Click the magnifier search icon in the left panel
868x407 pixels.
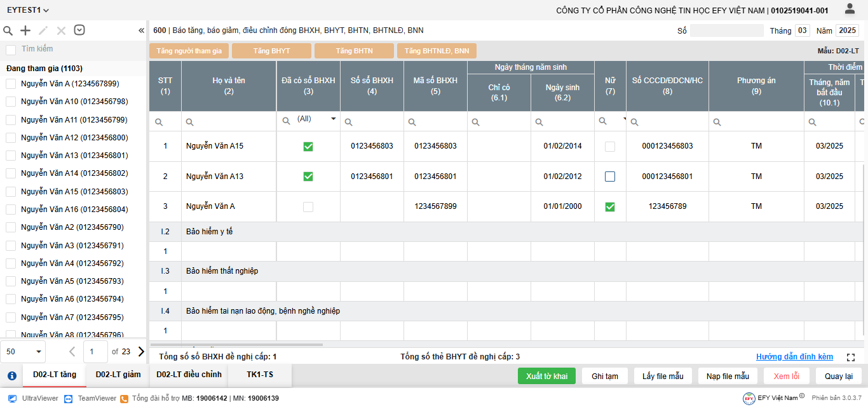click(8, 30)
